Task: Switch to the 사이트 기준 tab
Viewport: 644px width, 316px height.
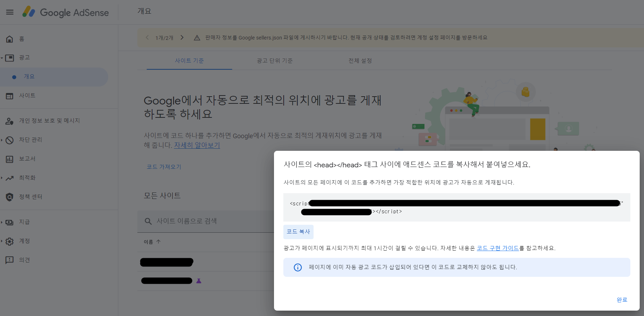Action: [x=189, y=61]
